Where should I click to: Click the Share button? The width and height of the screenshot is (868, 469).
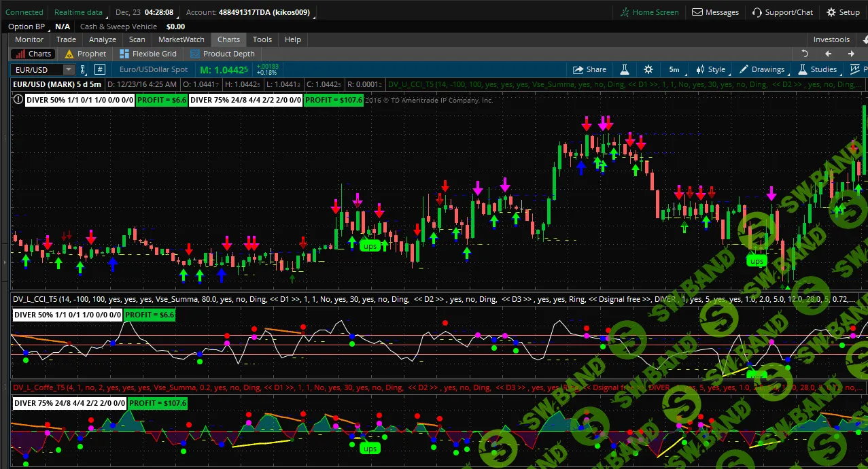pyautogui.click(x=589, y=69)
